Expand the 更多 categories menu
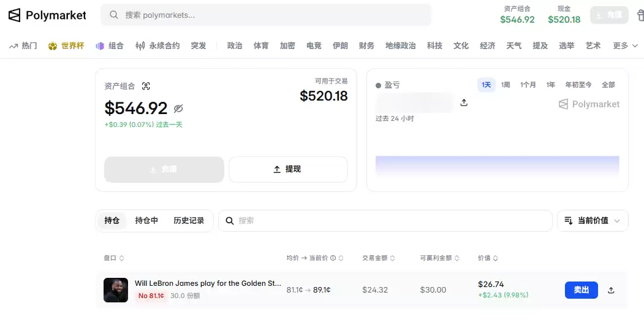 click(x=626, y=45)
